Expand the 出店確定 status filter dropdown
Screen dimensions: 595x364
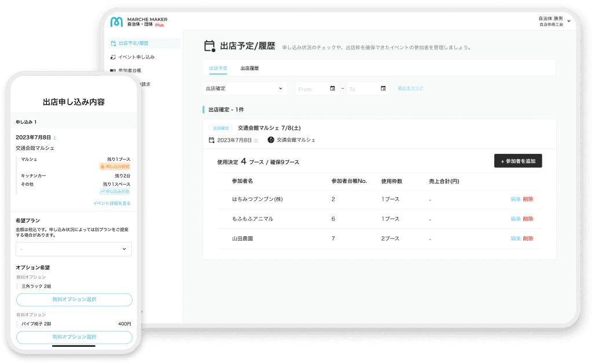245,89
